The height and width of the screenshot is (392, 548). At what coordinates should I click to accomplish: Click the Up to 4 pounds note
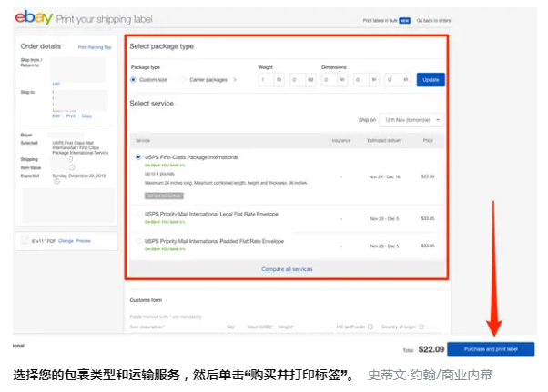pyautogui.click(x=159, y=174)
